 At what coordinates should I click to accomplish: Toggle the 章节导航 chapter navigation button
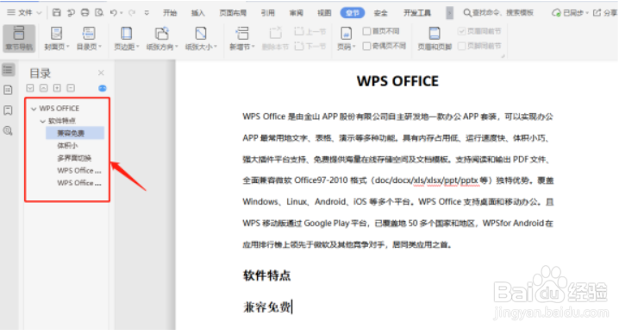[19, 38]
